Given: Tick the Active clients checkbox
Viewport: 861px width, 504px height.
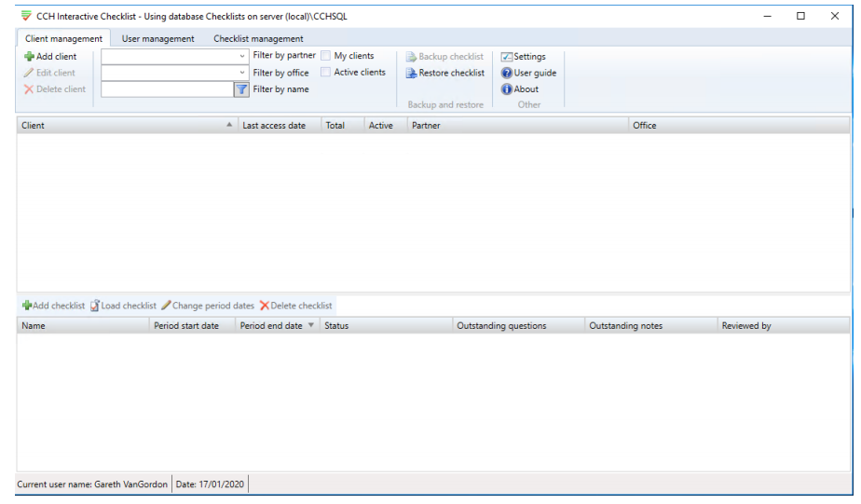Looking at the screenshot, I should pos(325,72).
